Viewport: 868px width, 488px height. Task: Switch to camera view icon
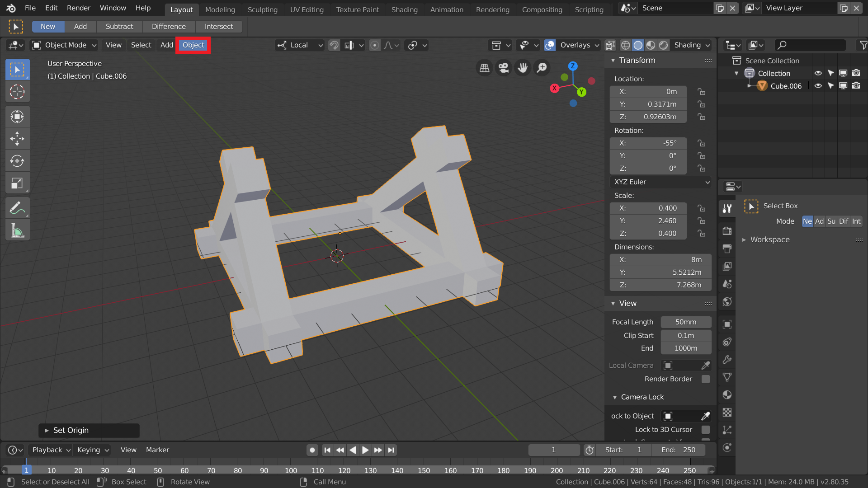pos(503,68)
